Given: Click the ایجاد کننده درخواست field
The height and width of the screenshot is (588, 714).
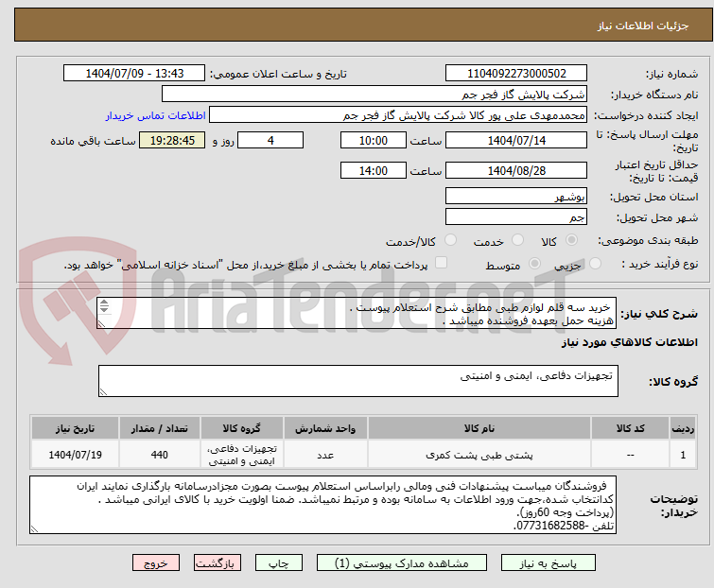Looking at the screenshot, I should (397, 115).
